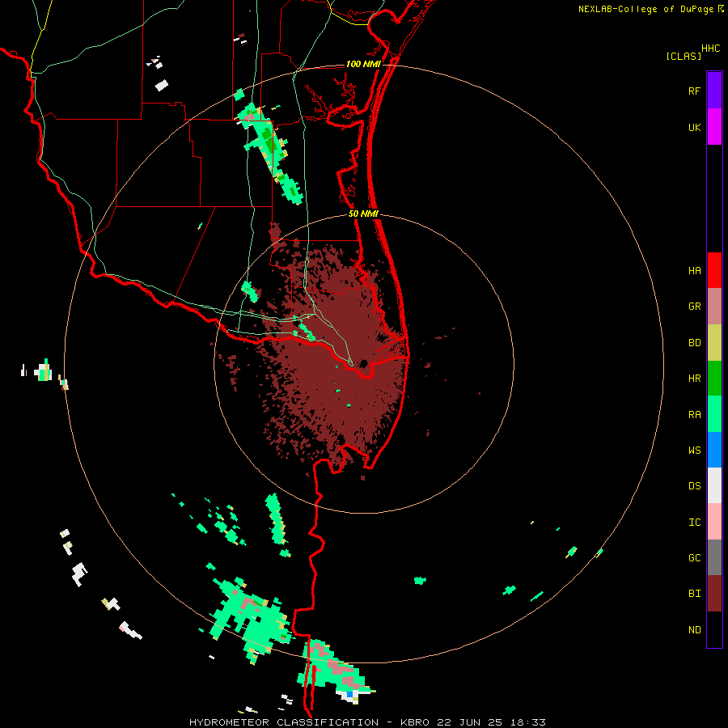Click the WS blue legend swatch
Image resolution: width=728 pixels, height=728 pixels.
point(714,450)
